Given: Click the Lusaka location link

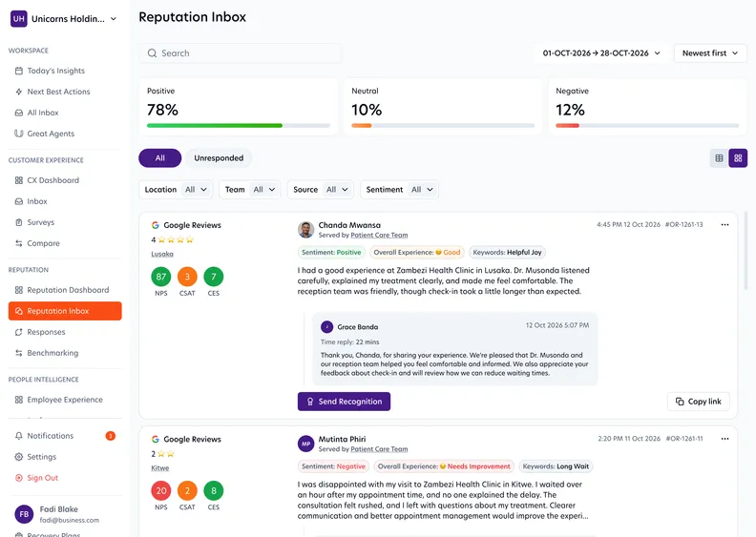Looking at the screenshot, I should coord(162,254).
